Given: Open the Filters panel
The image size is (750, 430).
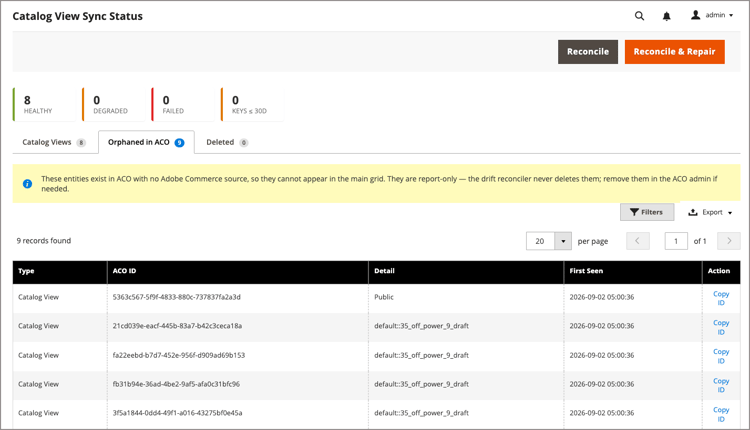Looking at the screenshot, I should pyautogui.click(x=647, y=212).
